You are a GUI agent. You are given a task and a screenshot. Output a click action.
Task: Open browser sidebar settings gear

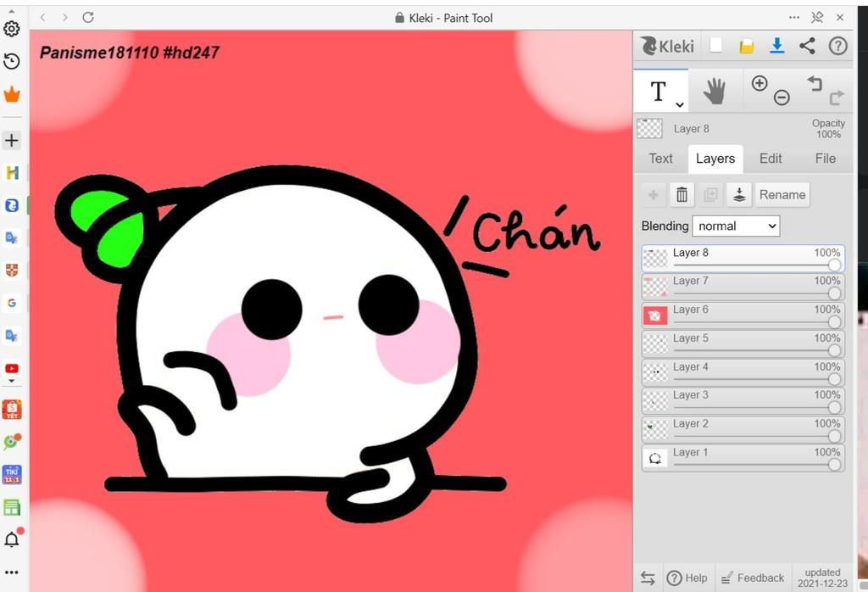[12, 29]
